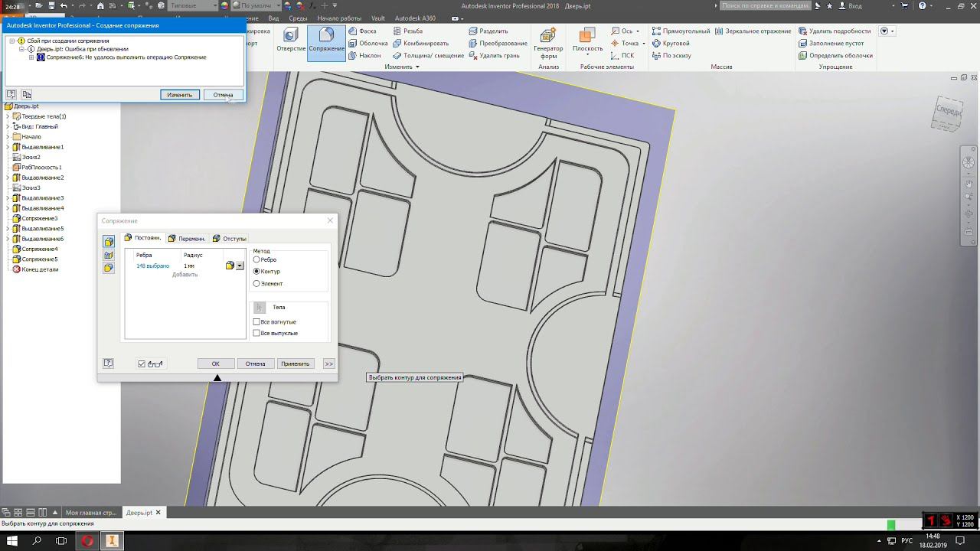Image resolution: width=980 pixels, height=551 pixels.
Task: Select the Отверстие (Hole) tool
Action: (x=291, y=40)
